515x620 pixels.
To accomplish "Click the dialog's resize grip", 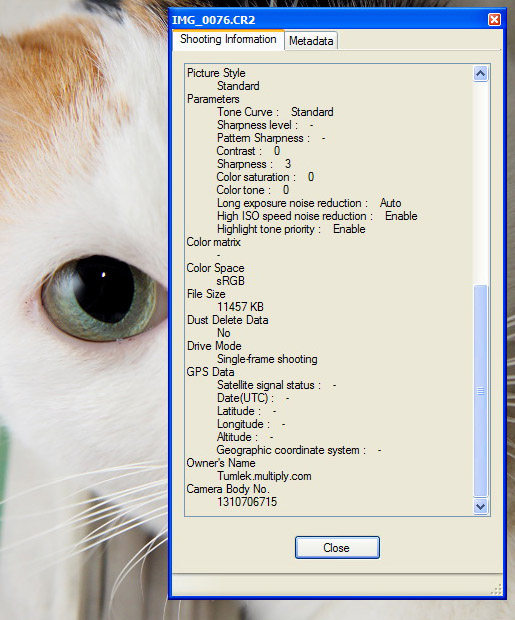I will (x=496, y=590).
